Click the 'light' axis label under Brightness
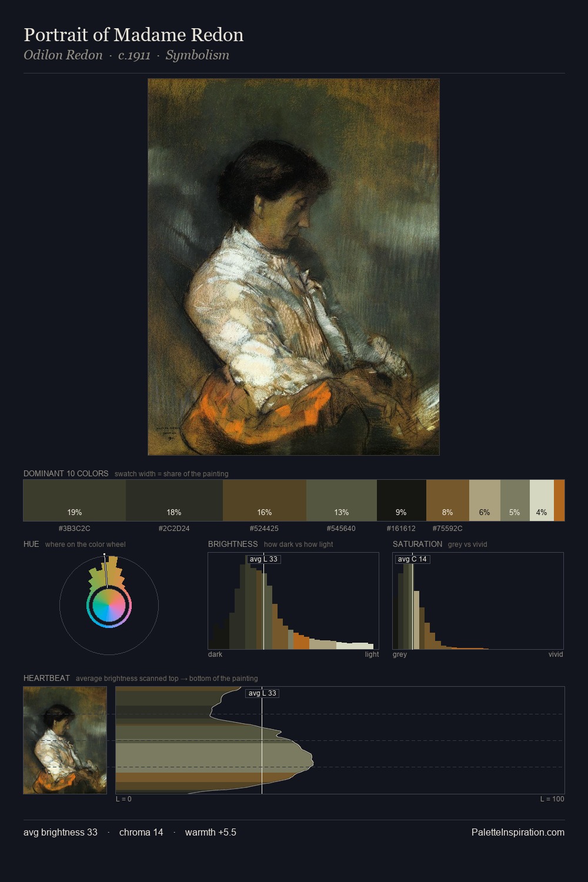Image resolution: width=588 pixels, height=882 pixels. pyautogui.click(x=372, y=654)
